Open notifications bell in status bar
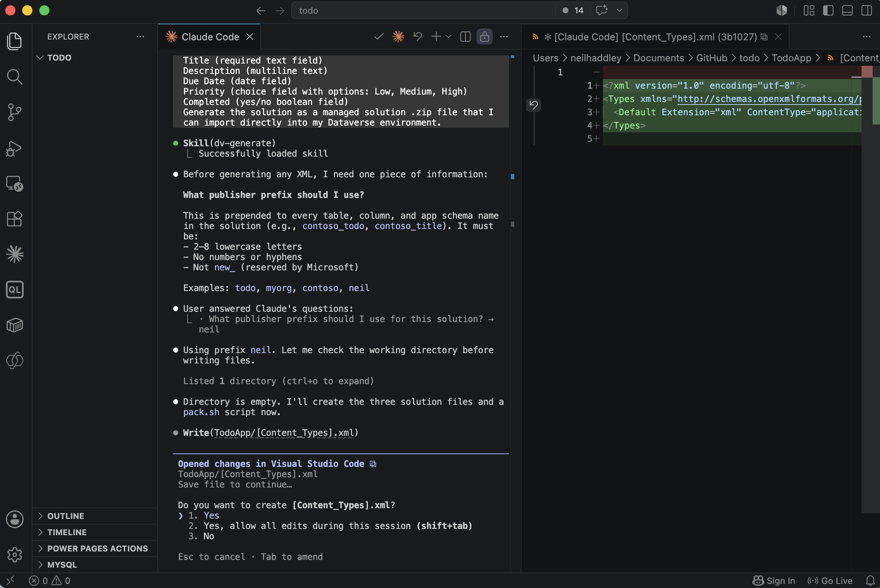 pyautogui.click(x=870, y=581)
